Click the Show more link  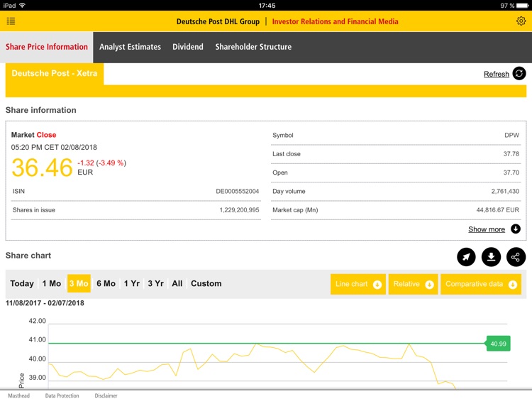487,229
